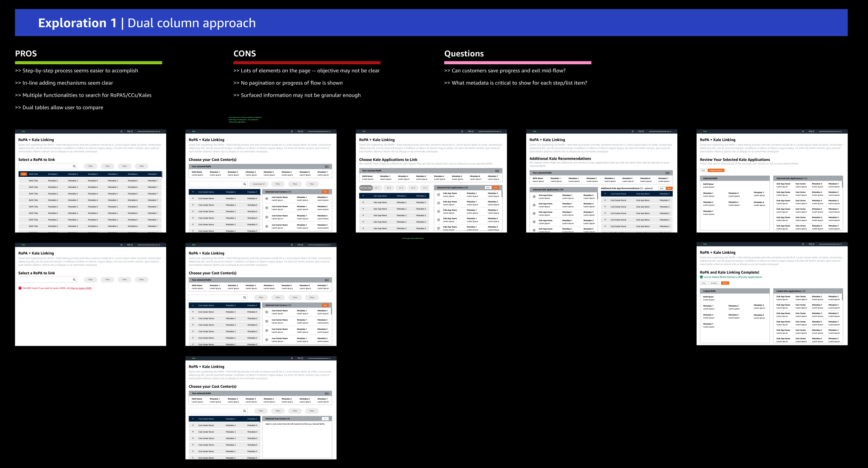
Task: Open account email dropdown in 'No RoPA found' frame
Action: click(x=148, y=245)
